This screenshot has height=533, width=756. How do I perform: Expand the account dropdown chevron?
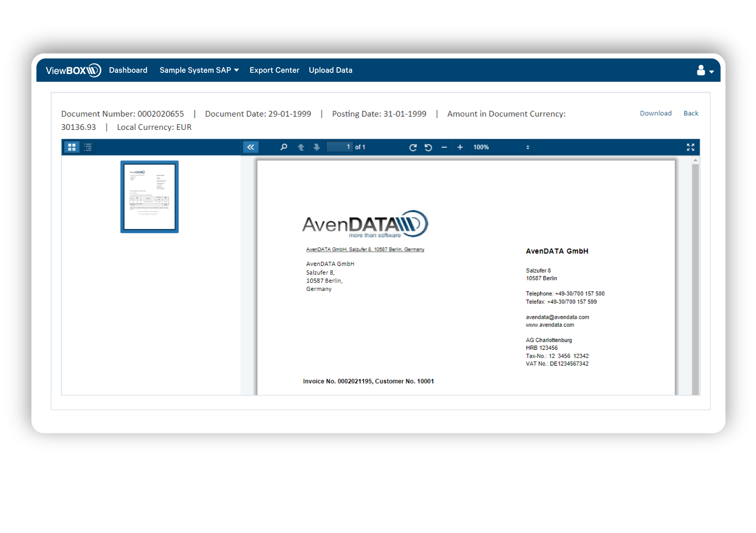(x=711, y=72)
